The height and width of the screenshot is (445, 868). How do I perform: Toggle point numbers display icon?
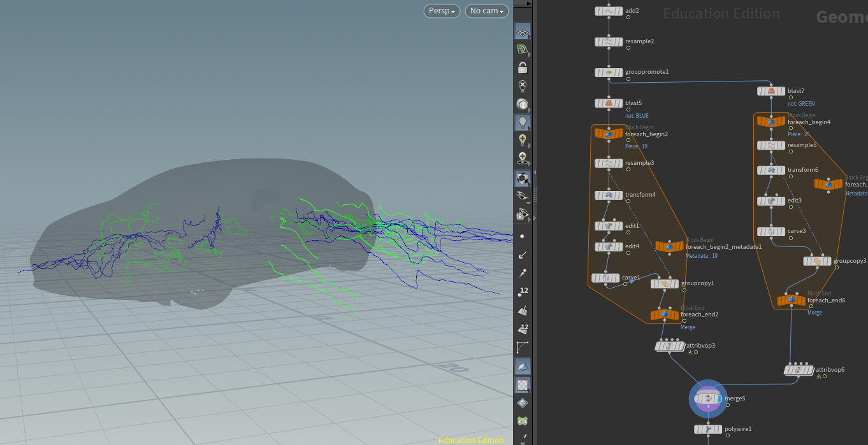523,292
